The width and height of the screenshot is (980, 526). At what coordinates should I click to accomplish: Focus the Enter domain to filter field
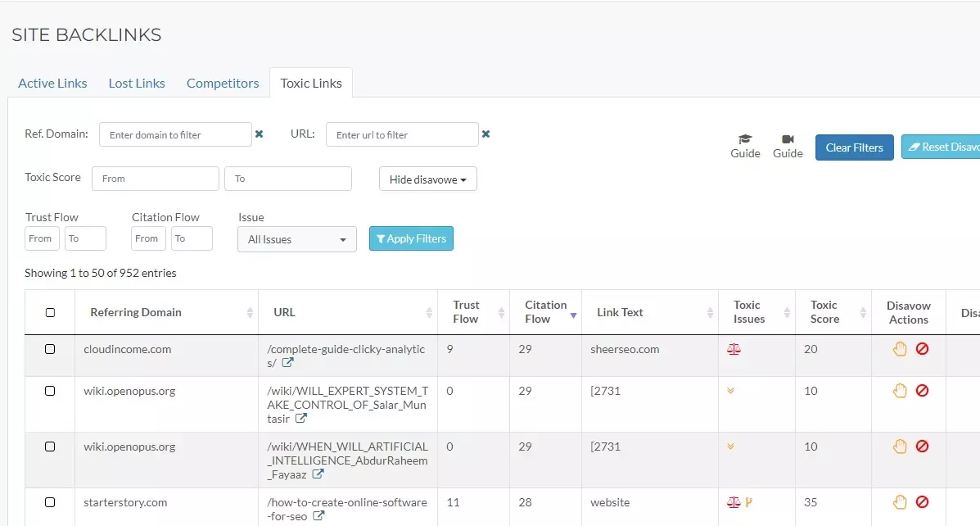click(x=175, y=134)
